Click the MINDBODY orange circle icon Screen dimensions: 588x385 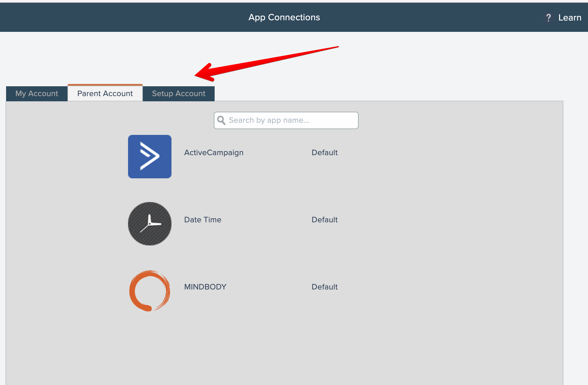149,291
